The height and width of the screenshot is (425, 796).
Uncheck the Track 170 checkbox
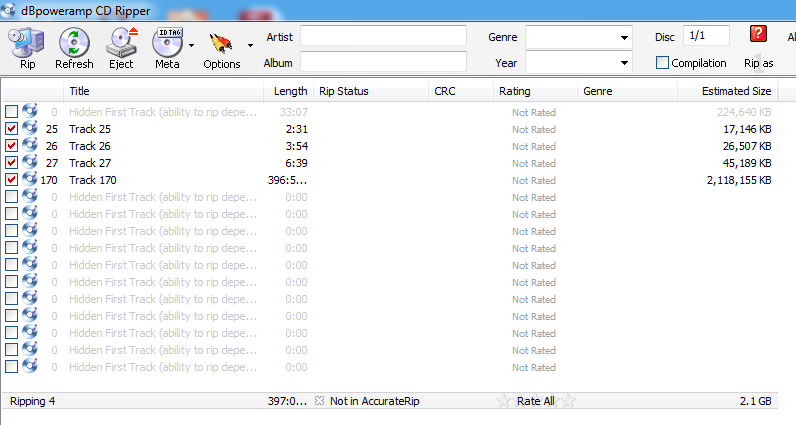[x=11, y=180]
